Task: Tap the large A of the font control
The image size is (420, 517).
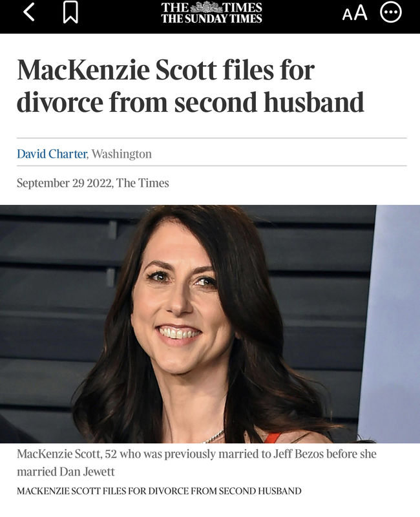Action: (361, 13)
